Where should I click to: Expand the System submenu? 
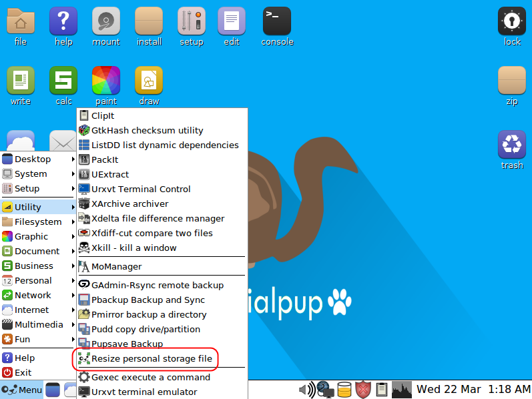pos(38,173)
